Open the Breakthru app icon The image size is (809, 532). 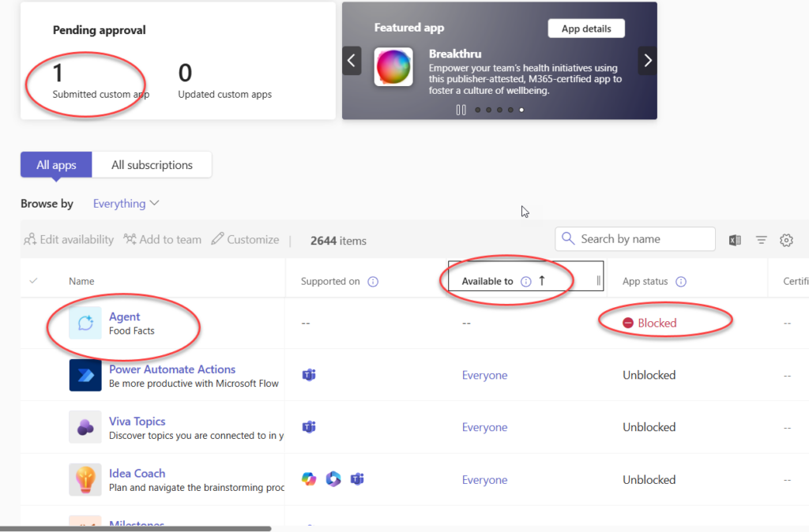pyautogui.click(x=393, y=67)
